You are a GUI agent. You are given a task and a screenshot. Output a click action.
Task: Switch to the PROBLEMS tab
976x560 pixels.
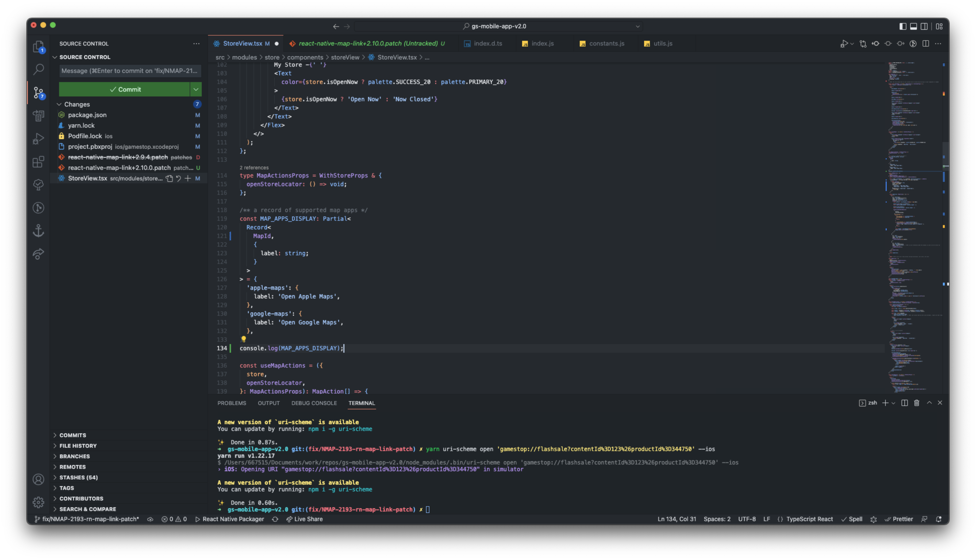point(232,403)
